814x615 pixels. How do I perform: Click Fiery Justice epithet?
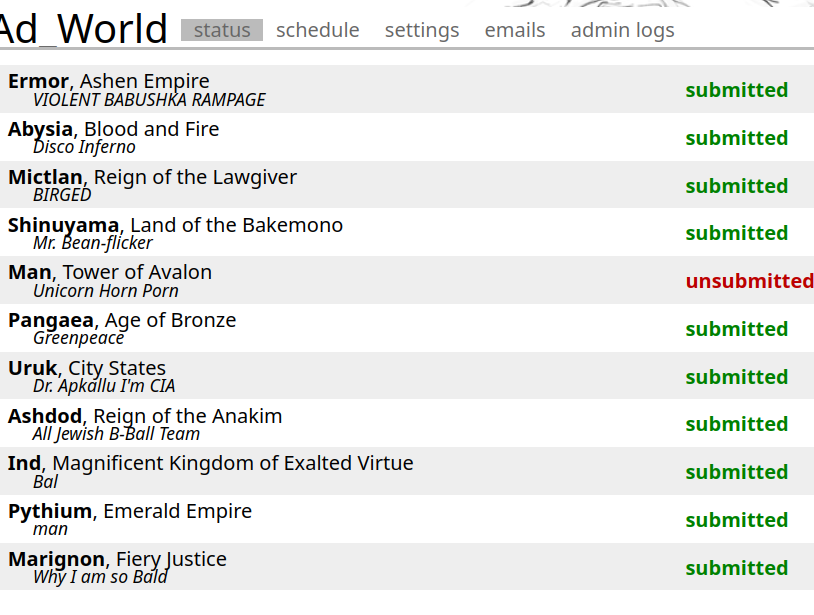171,559
